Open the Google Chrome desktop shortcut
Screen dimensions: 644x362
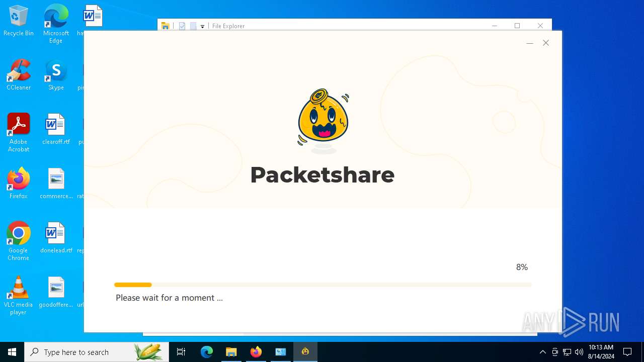pyautogui.click(x=19, y=241)
